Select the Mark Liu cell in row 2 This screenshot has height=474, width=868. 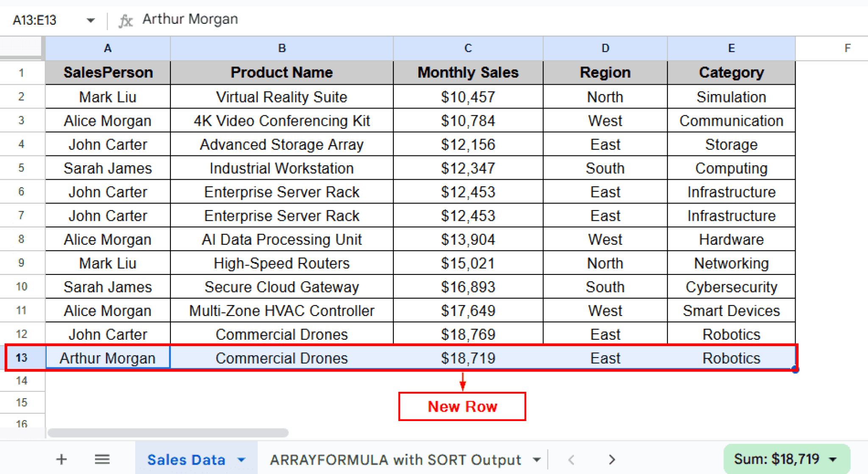pyautogui.click(x=107, y=97)
